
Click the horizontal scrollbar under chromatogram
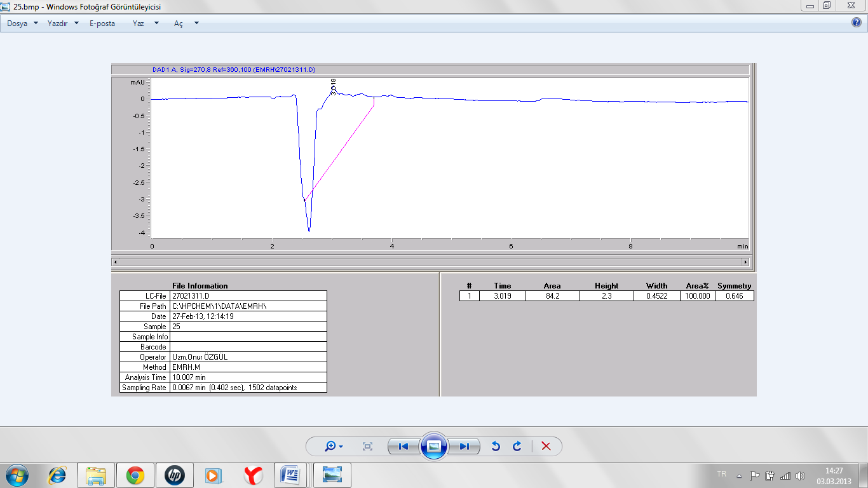coord(430,262)
